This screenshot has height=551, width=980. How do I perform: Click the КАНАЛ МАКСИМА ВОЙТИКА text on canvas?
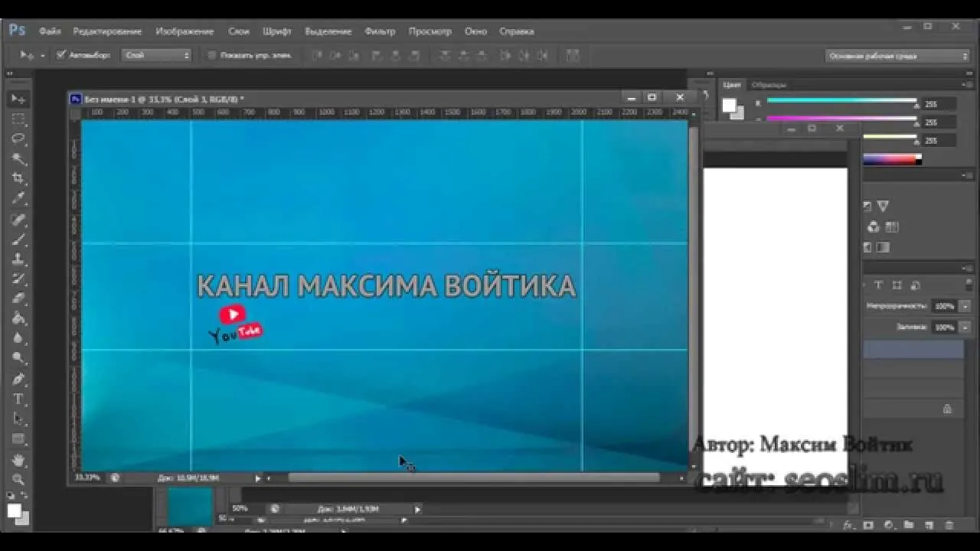pyautogui.click(x=386, y=285)
